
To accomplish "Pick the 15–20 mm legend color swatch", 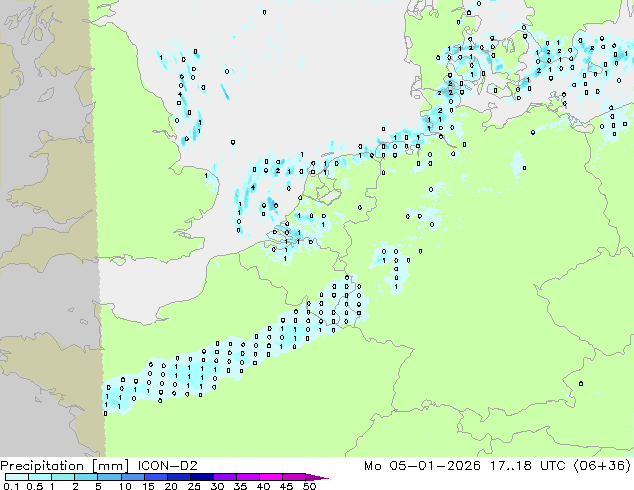I will tap(156, 477).
